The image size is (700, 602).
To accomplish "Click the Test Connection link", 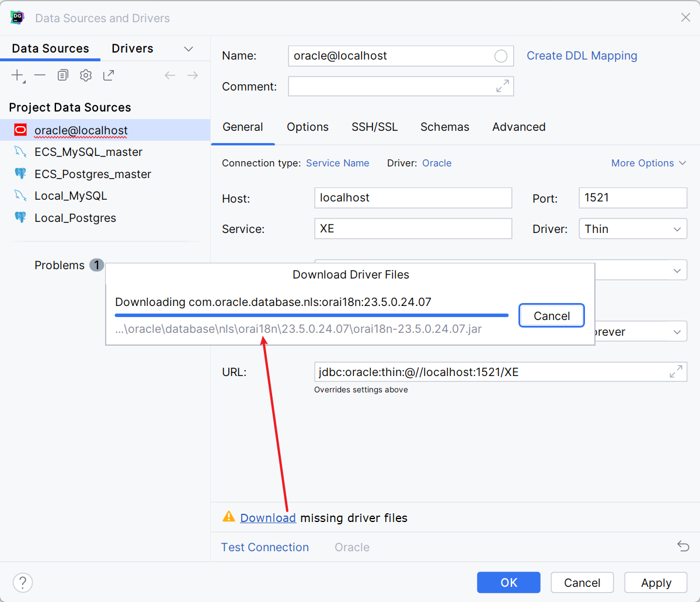I will point(264,547).
